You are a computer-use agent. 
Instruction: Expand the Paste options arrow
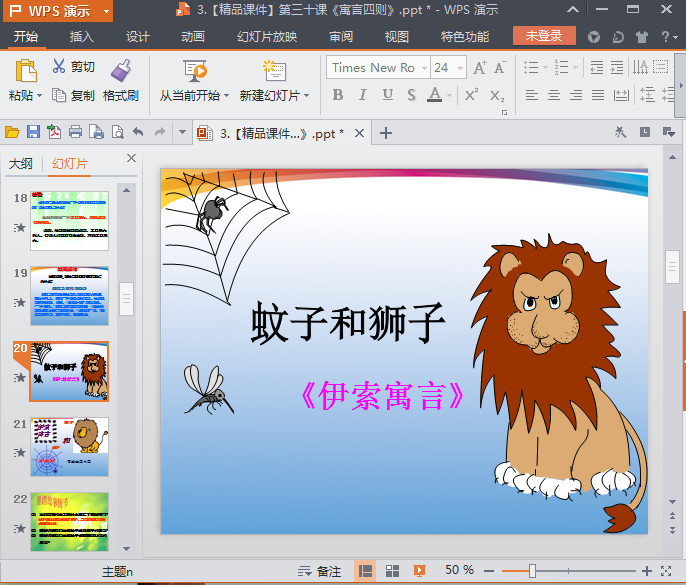(x=39, y=95)
